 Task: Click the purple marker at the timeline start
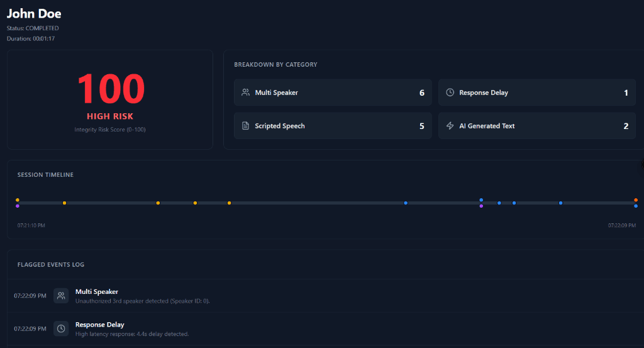pyautogui.click(x=18, y=206)
